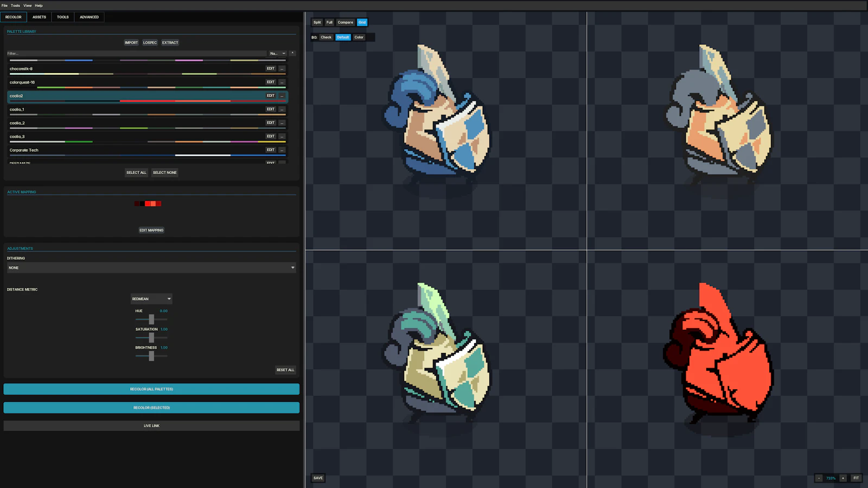Click the palette Filter input field
The image size is (868, 488).
tap(137, 53)
